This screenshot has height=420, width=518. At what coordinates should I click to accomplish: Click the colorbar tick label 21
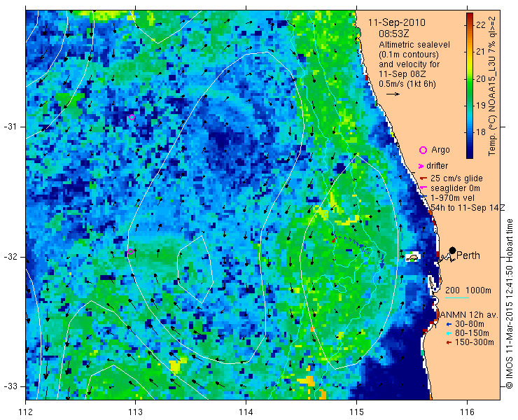pyautogui.click(x=481, y=52)
